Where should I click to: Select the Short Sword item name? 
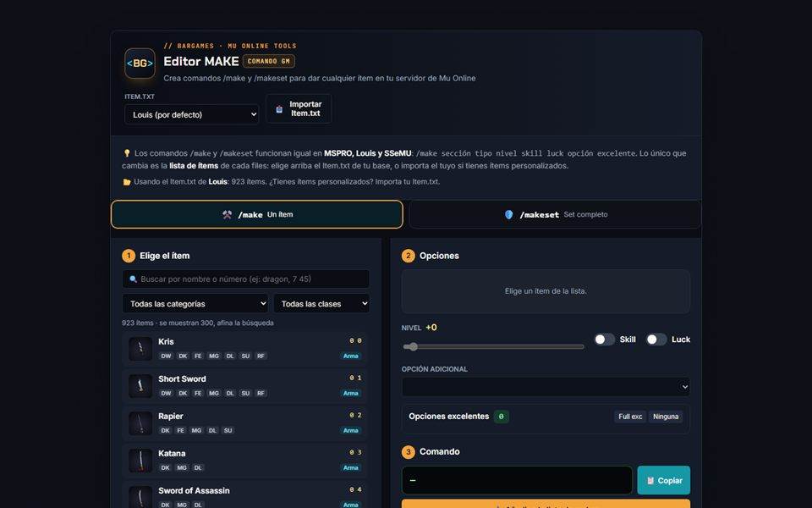point(183,379)
